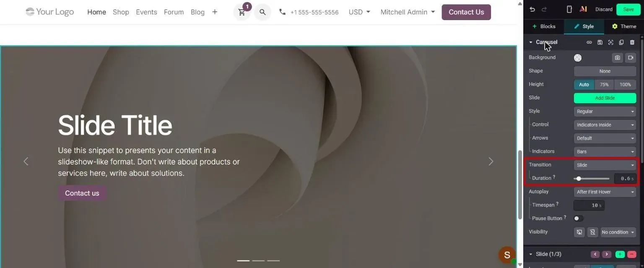Viewport: 644px width, 268px height.
Task: Open the Arrows Default dropdown
Action: pos(605,138)
